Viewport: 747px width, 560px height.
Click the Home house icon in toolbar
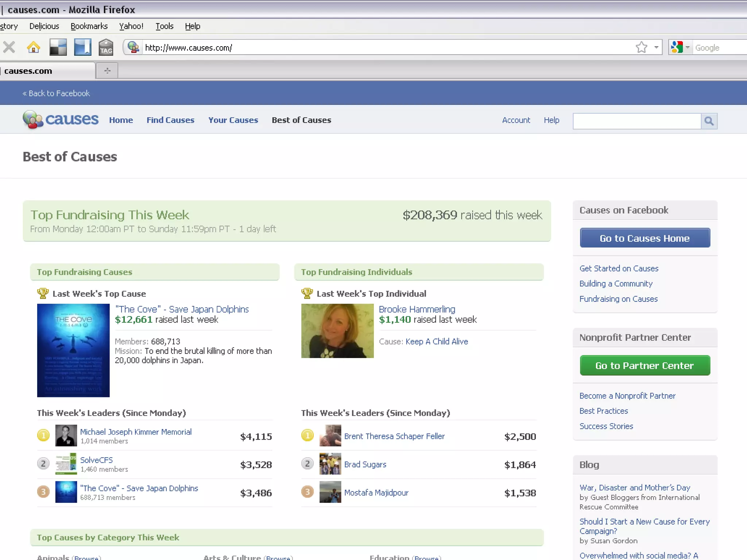click(x=34, y=47)
